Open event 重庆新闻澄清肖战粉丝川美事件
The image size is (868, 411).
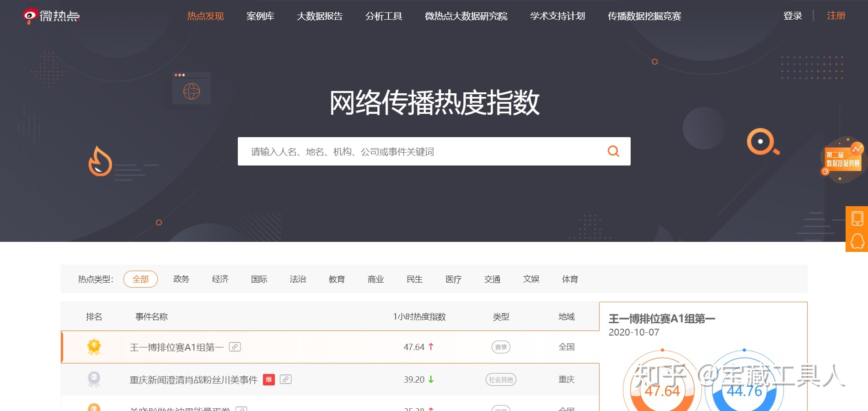193,379
